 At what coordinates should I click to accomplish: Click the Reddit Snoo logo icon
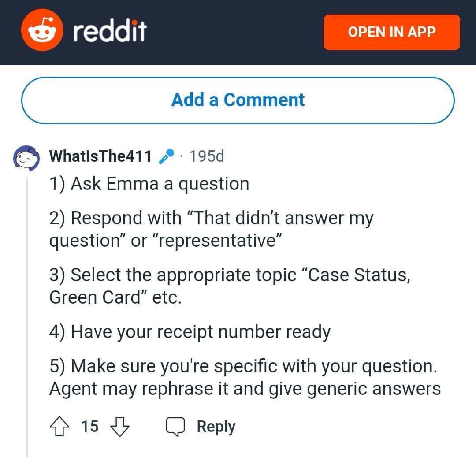click(x=42, y=30)
